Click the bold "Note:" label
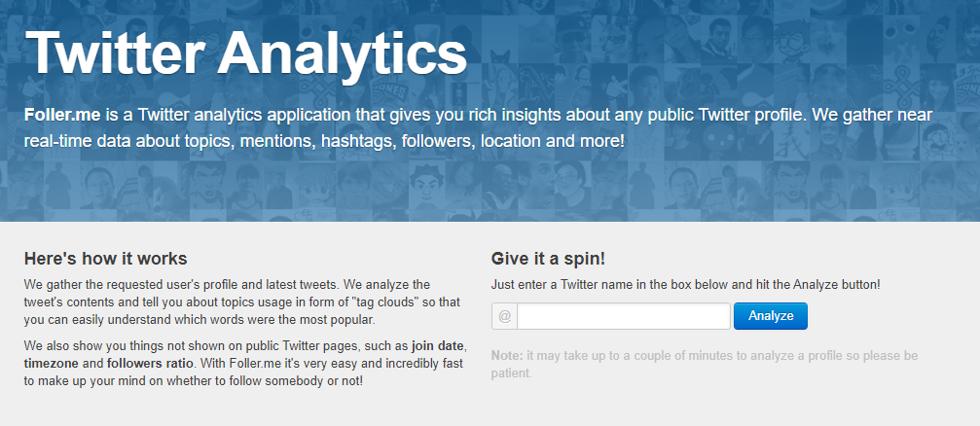This screenshot has width=980, height=426. pos(507,355)
